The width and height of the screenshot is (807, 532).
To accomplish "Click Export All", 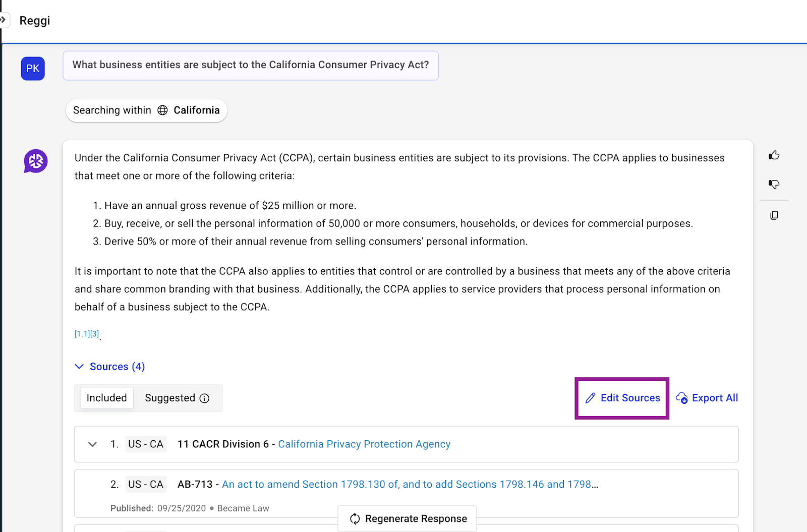I will click(707, 398).
